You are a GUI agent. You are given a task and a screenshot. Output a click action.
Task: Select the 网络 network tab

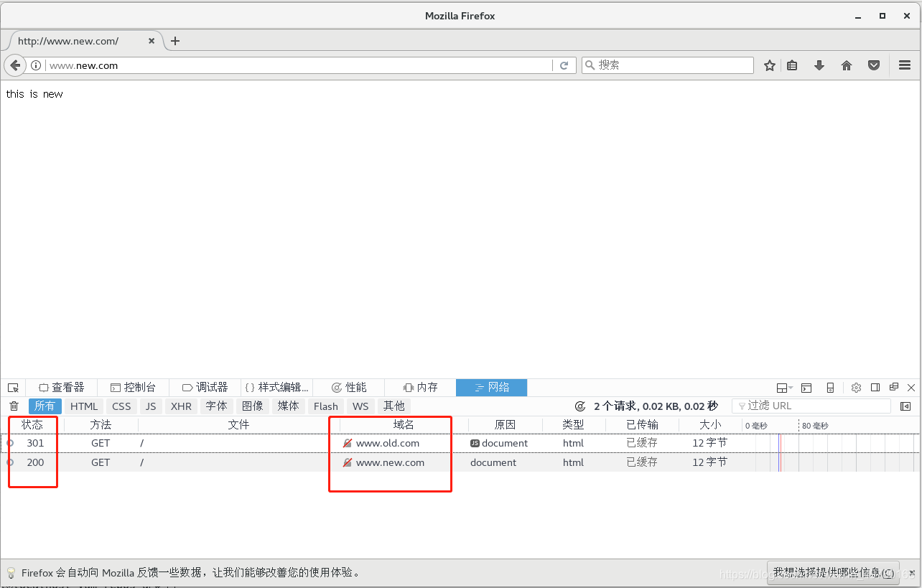[492, 388]
